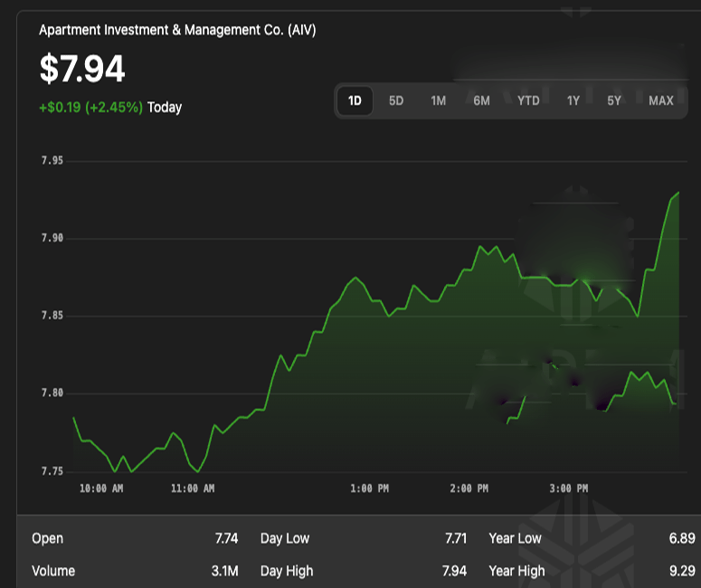Click the 7.75 y-axis label
The width and height of the screenshot is (701, 588).
pyautogui.click(x=52, y=471)
